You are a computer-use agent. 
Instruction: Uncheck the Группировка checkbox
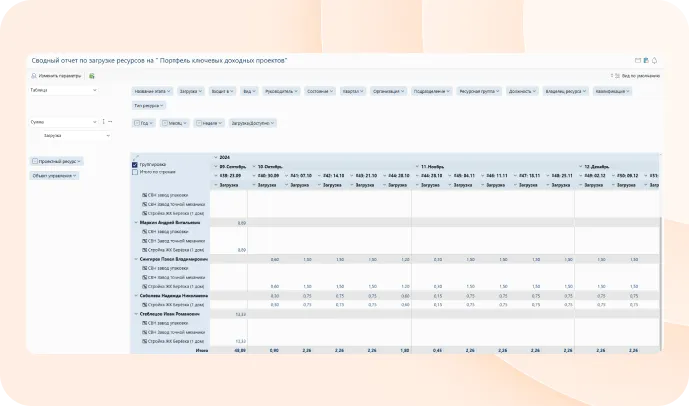(x=135, y=164)
